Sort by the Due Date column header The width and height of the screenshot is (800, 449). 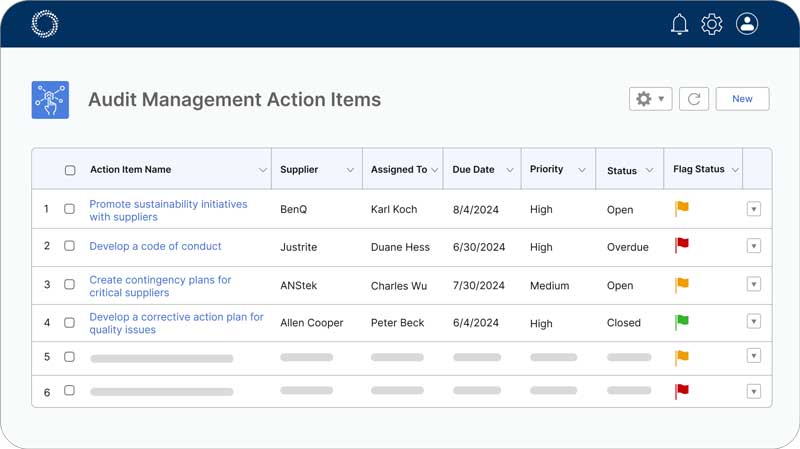(473, 170)
